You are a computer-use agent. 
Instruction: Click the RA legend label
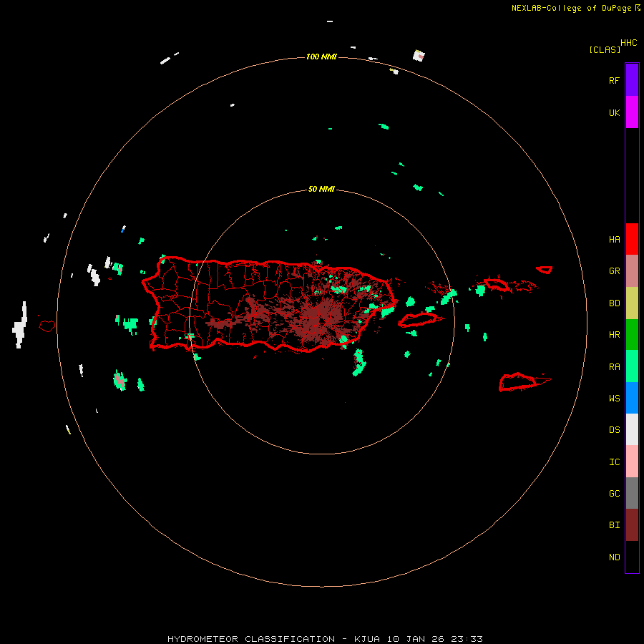pos(614,367)
